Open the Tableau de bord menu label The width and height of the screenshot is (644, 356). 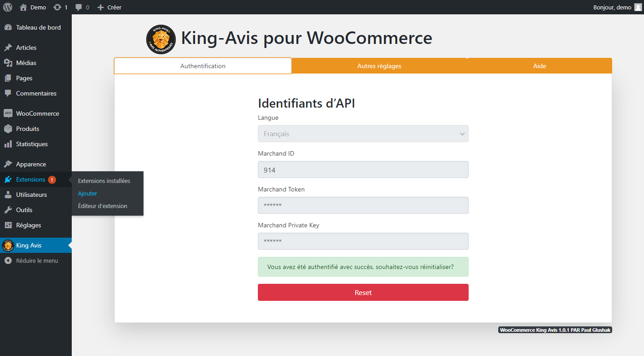pyautogui.click(x=39, y=27)
